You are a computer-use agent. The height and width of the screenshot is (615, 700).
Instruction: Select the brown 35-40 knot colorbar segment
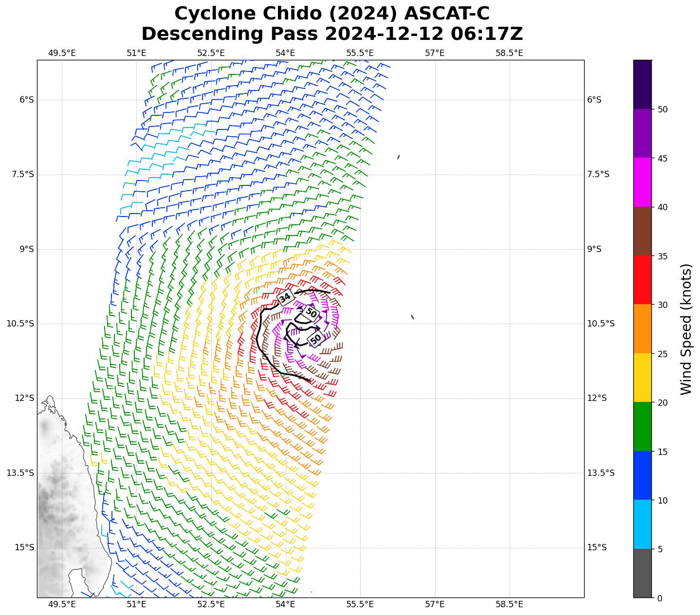click(642, 231)
